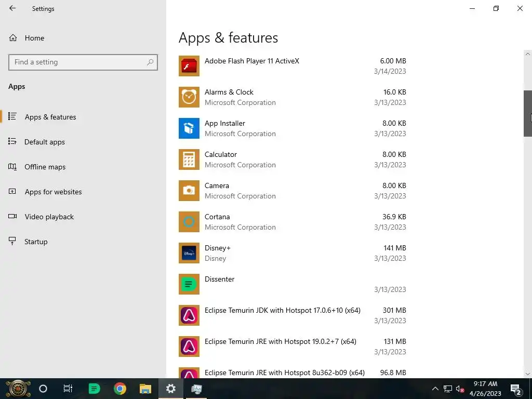532x399 pixels.
Task: Open Video playback settings
Action: [x=49, y=217]
